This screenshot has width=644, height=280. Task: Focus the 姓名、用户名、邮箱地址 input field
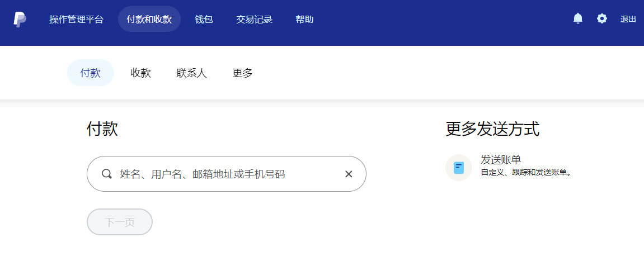coord(226,174)
